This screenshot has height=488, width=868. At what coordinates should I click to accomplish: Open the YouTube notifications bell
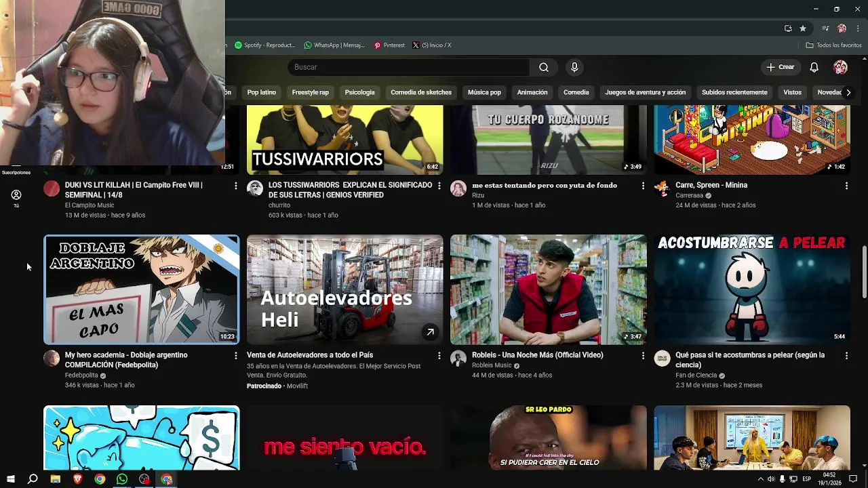[814, 67]
